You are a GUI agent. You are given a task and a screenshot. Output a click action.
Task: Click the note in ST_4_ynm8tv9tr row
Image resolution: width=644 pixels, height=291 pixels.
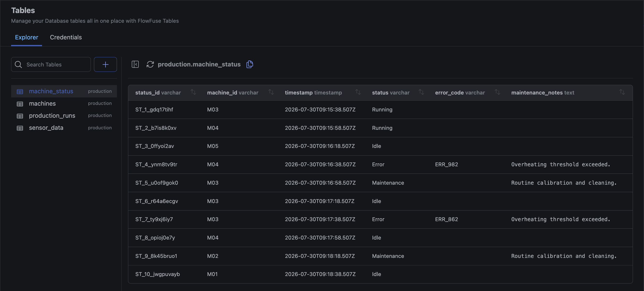[x=560, y=164]
